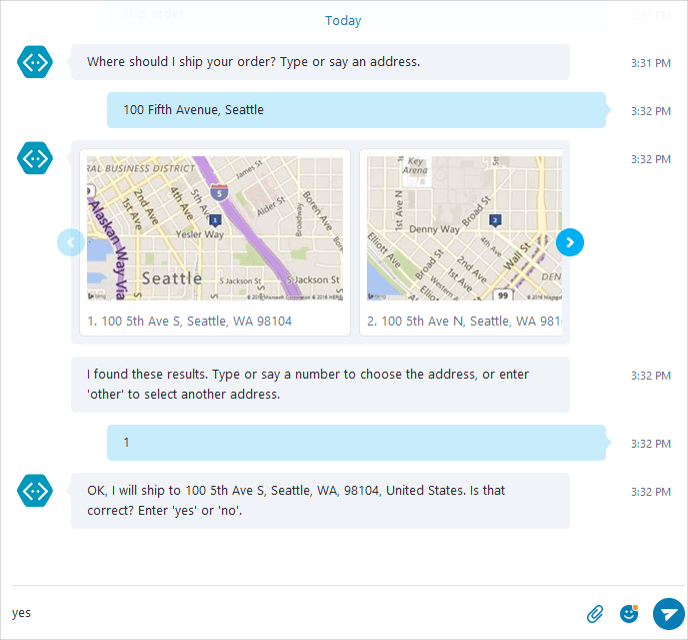This screenshot has width=688, height=640.
Task: Open the map for 100 5th Ave N
Action: 464,228
